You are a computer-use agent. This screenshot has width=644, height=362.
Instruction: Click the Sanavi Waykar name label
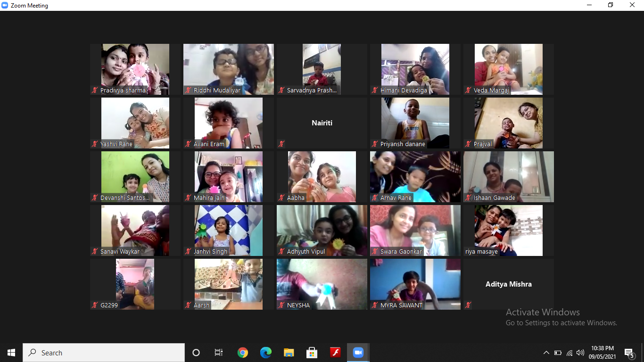point(120,251)
